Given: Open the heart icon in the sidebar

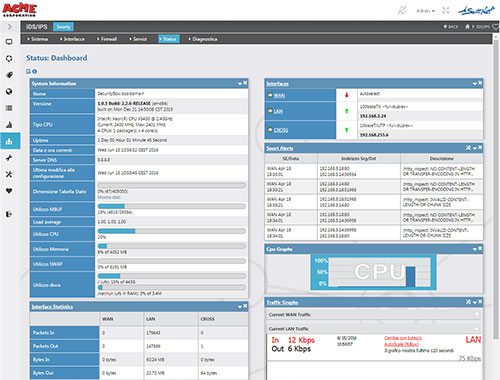Looking at the screenshot, I should click(x=9, y=191).
